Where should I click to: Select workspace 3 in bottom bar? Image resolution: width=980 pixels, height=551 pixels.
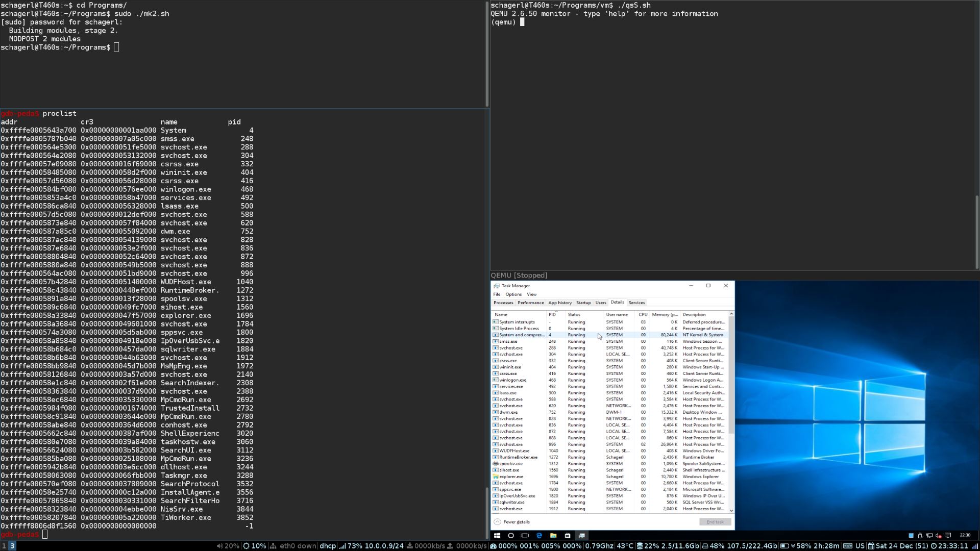pos(12,546)
